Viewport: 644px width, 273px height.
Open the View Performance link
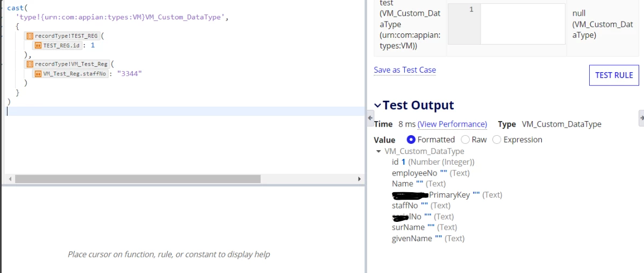[452, 124]
